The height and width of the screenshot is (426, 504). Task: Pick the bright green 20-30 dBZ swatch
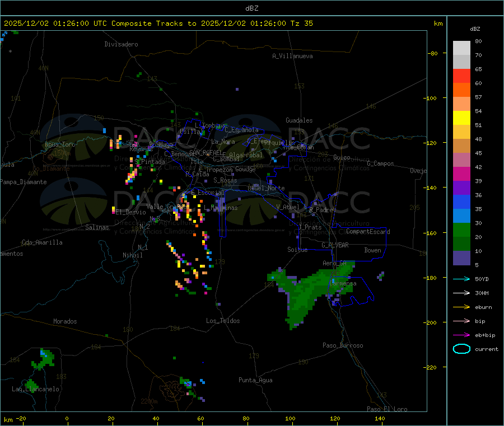(x=461, y=230)
